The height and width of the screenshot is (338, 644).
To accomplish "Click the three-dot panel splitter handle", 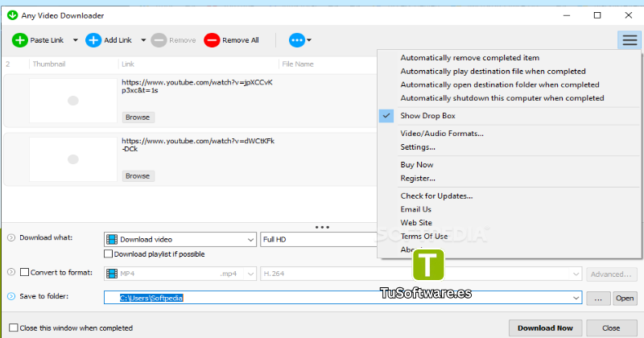I will point(322,227).
